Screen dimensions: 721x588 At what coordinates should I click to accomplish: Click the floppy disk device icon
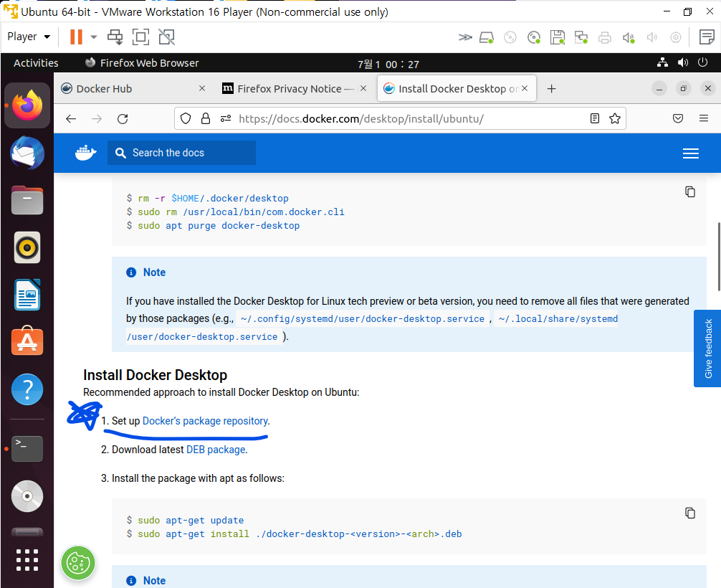coord(558,37)
